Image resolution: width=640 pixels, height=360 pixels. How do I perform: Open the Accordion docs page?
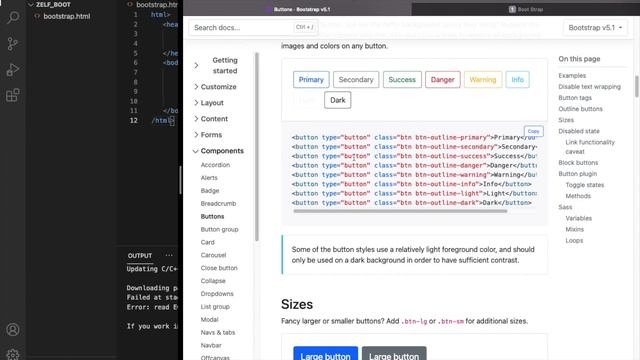[x=215, y=165]
